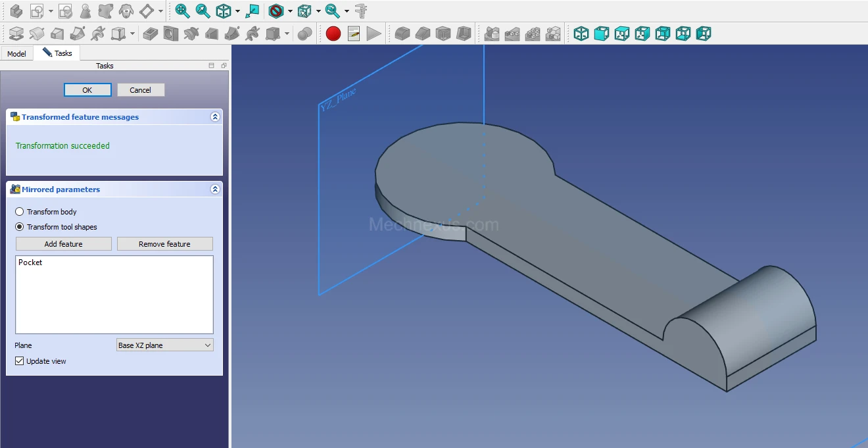Start macro recording with red button
The width and height of the screenshot is (868, 448).
coord(333,34)
